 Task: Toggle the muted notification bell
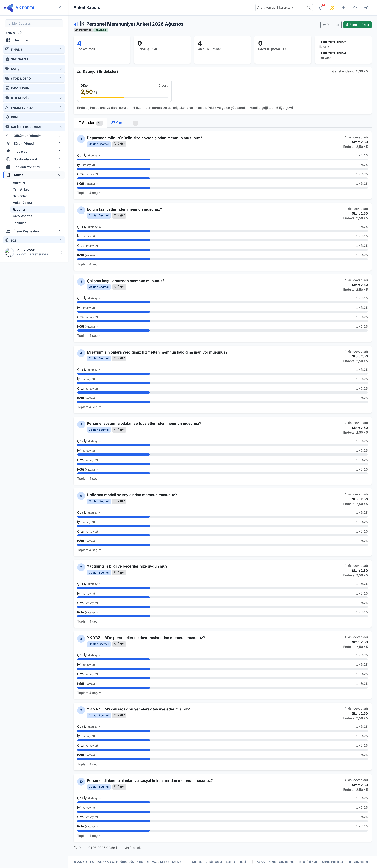click(332, 8)
